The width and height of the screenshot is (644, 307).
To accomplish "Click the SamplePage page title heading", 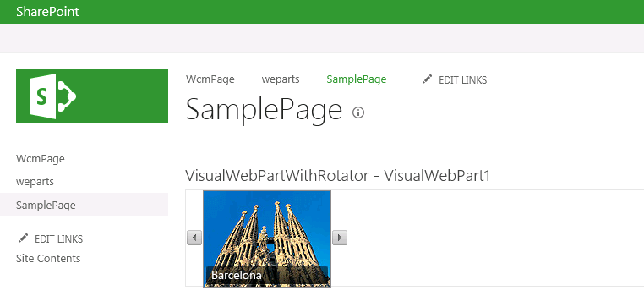I will coord(264,110).
